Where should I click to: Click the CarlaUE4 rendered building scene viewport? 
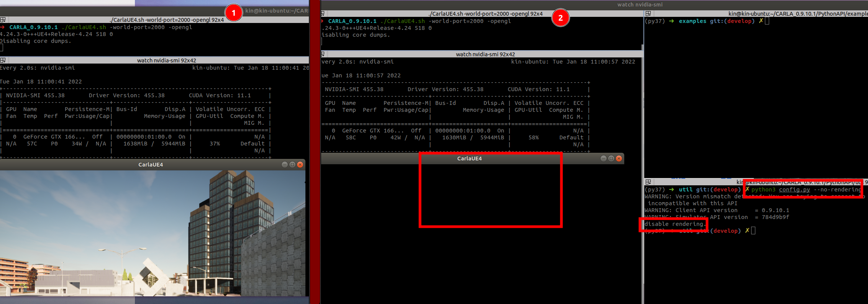pyautogui.click(x=153, y=233)
